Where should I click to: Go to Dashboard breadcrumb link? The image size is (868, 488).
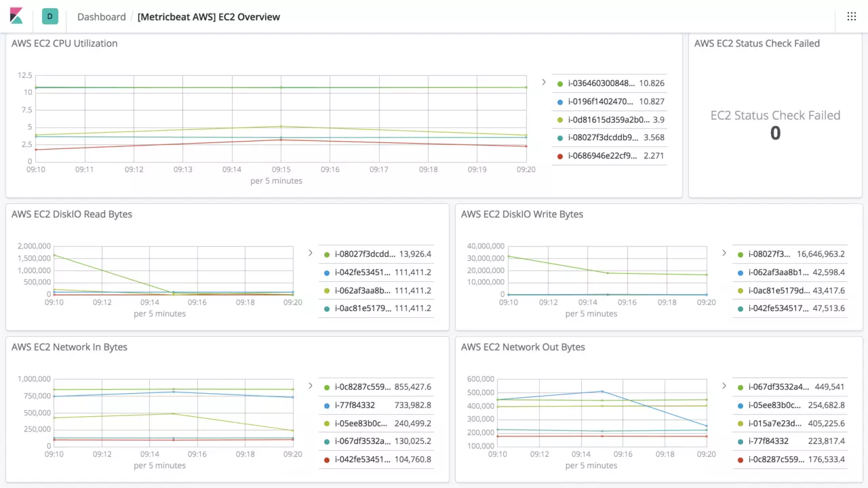point(101,17)
